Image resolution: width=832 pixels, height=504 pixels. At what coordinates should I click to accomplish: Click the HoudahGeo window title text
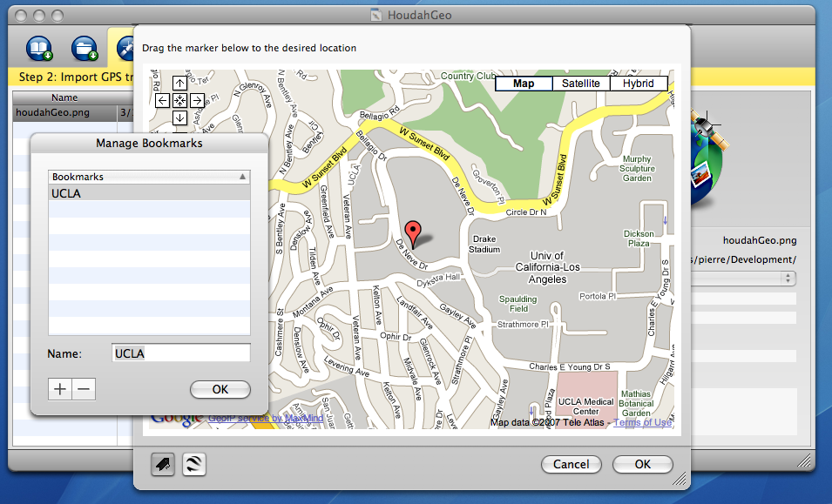coord(419,15)
